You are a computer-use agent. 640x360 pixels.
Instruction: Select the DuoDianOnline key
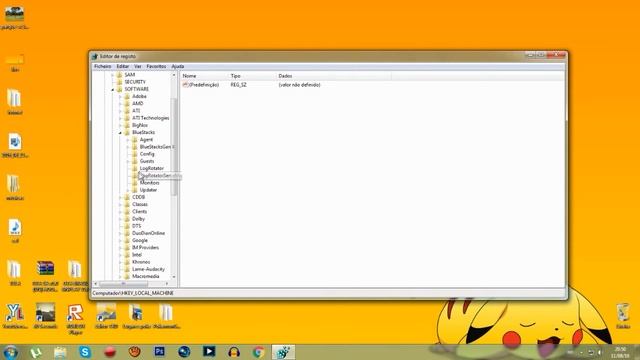coord(148,233)
